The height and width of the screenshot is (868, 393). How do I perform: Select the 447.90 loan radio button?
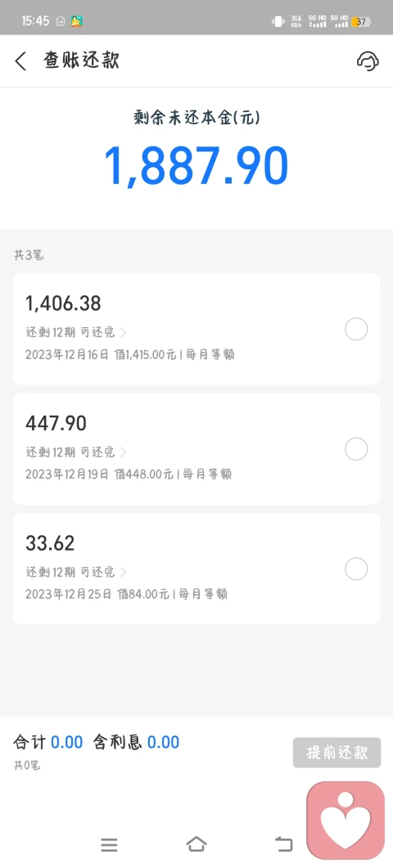click(356, 449)
